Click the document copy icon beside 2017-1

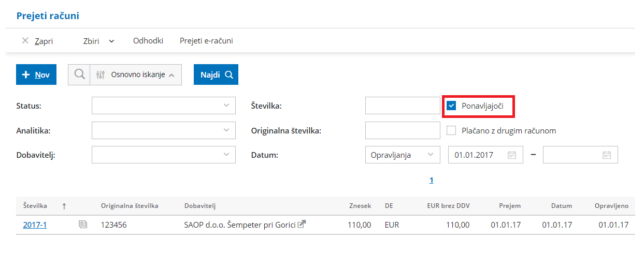point(82,225)
